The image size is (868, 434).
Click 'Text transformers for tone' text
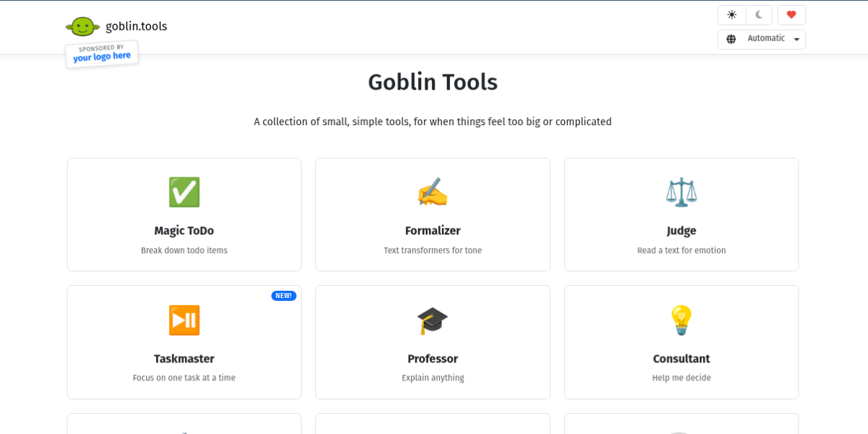point(433,250)
